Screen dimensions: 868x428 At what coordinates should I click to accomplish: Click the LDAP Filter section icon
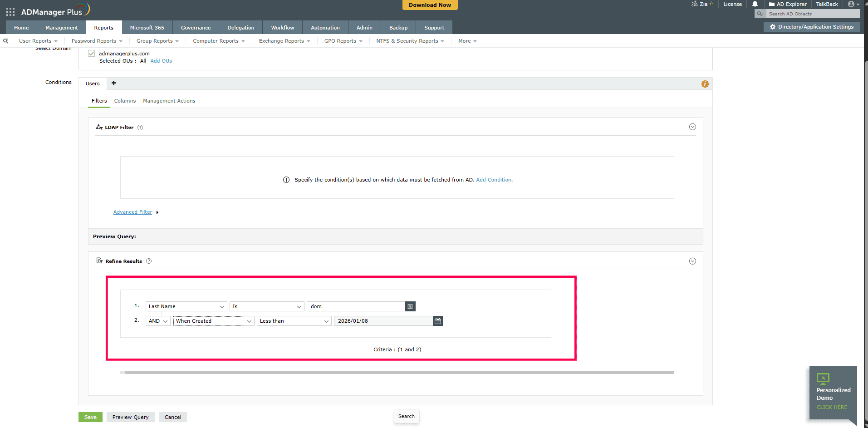[x=99, y=127]
